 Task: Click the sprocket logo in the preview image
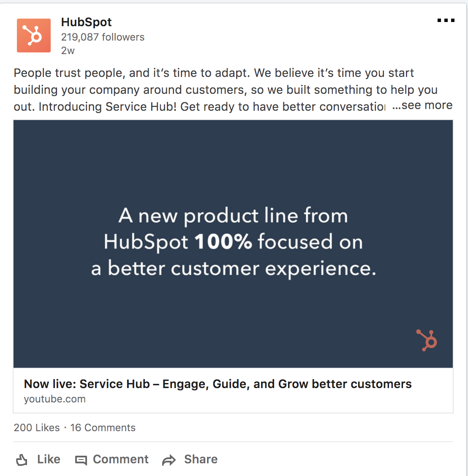click(x=427, y=340)
